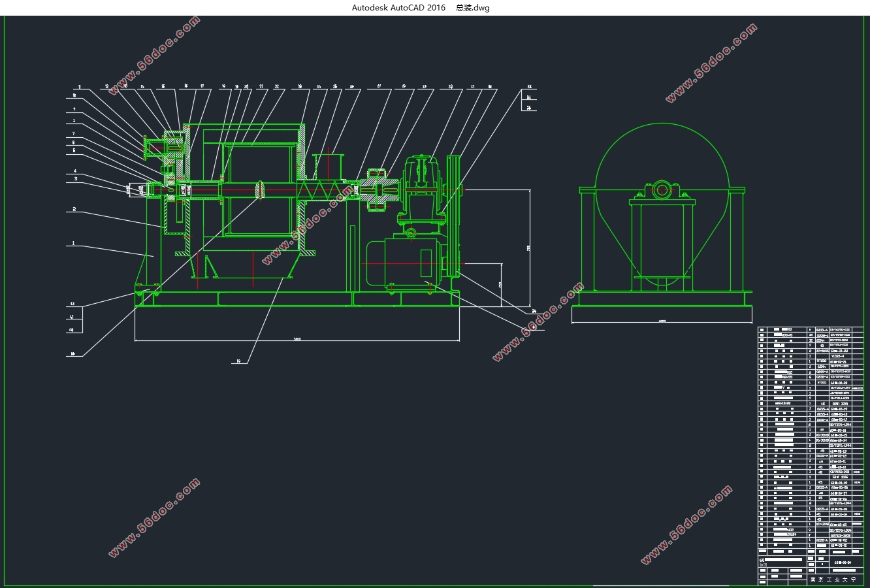This screenshot has height=588, width=870.
Task: Click part balloon number 2 label
Action: (74, 210)
